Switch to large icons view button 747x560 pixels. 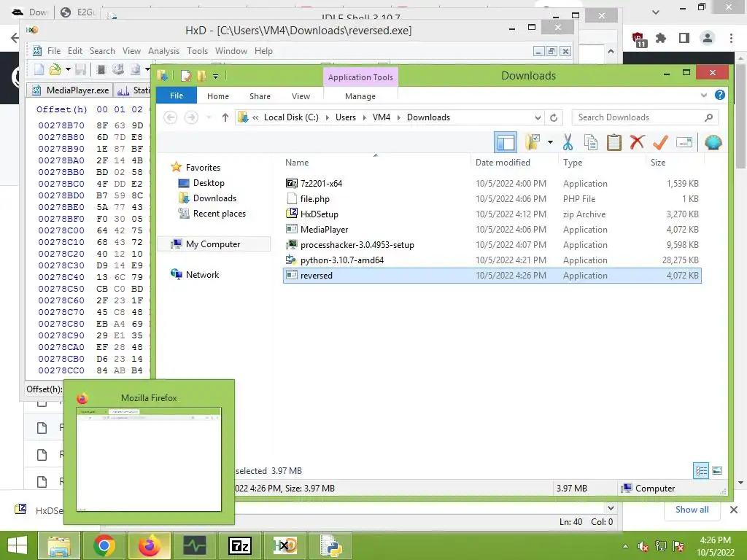pos(717,470)
